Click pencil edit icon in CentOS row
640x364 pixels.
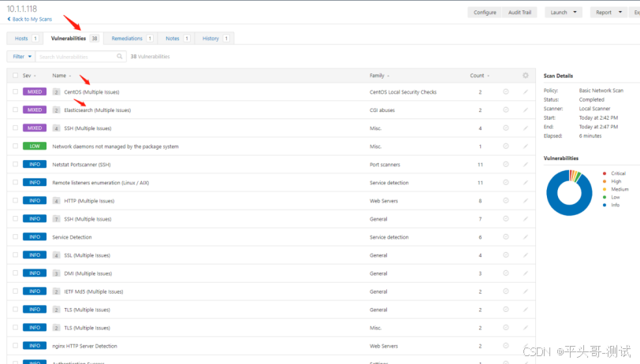click(x=526, y=92)
